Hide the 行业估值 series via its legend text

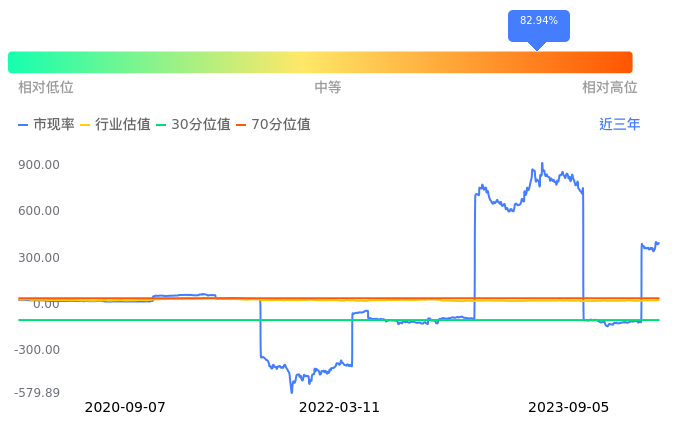(x=123, y=125)
